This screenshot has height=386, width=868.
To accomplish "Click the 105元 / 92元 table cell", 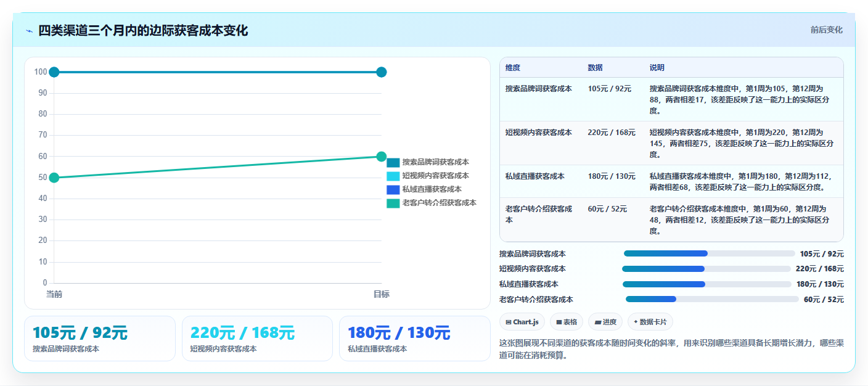I will 610,89.
